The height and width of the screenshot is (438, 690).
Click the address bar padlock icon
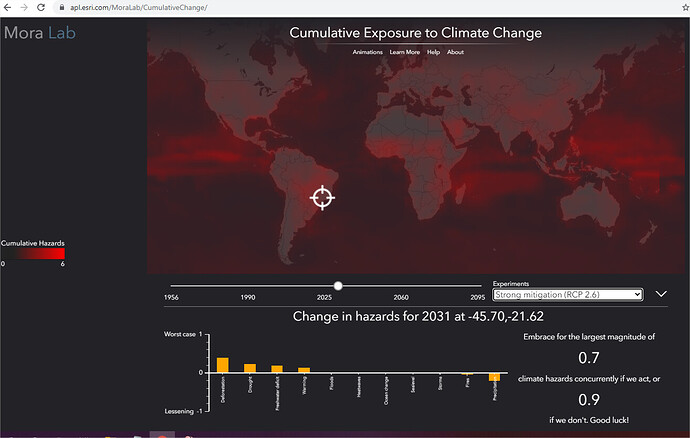(62, 7)
